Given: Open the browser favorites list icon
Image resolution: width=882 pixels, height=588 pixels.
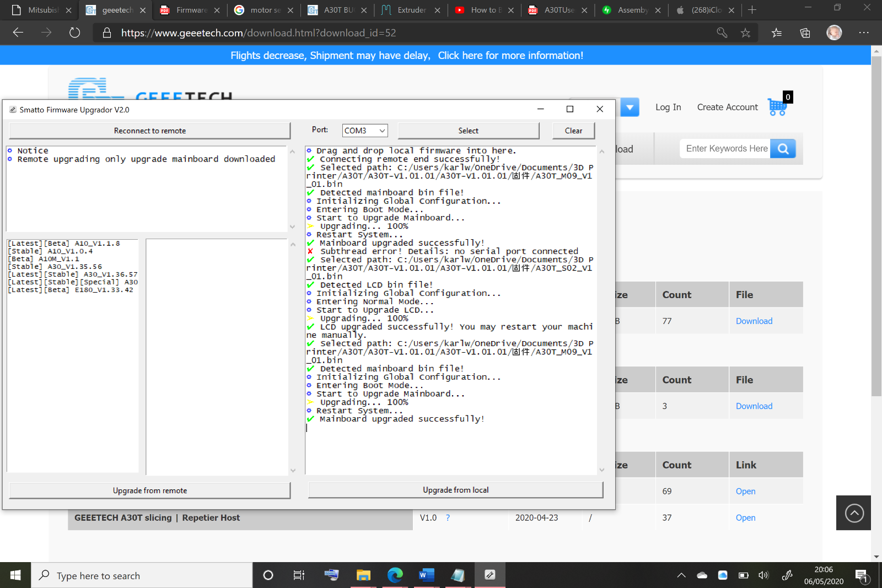Looking at the screenshot, I should coord(777,33).
